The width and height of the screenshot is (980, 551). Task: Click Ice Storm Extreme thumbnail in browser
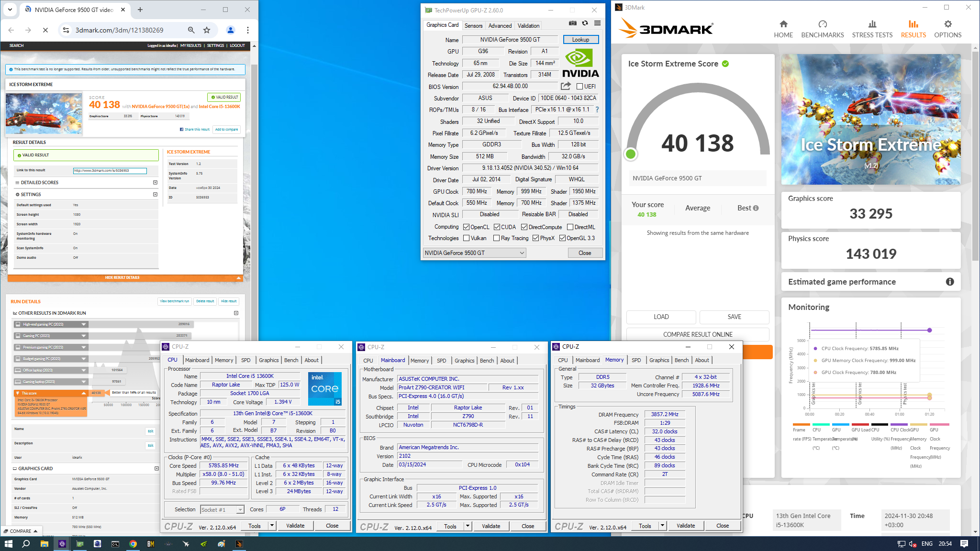(44, 114)
